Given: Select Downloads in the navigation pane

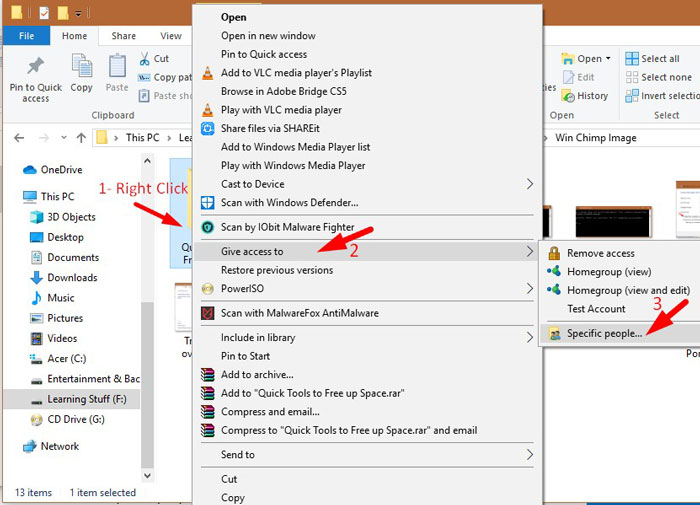Looking at the screenshot, I should tap(72, 278).
